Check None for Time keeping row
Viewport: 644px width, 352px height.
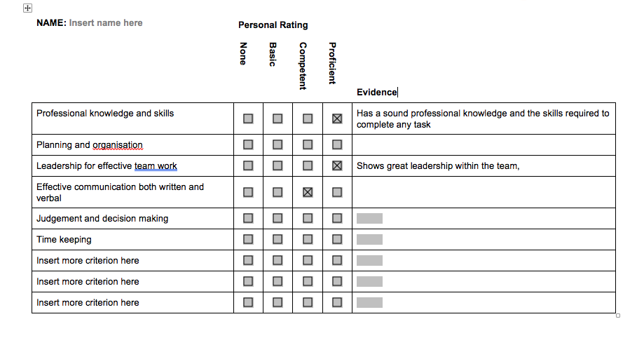click(248, 239)
